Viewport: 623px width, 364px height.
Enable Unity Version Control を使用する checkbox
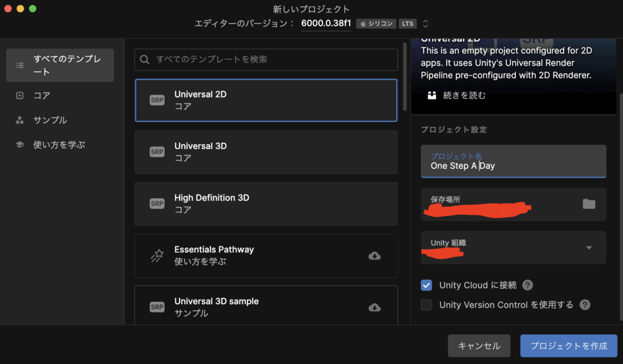(426, 305)
